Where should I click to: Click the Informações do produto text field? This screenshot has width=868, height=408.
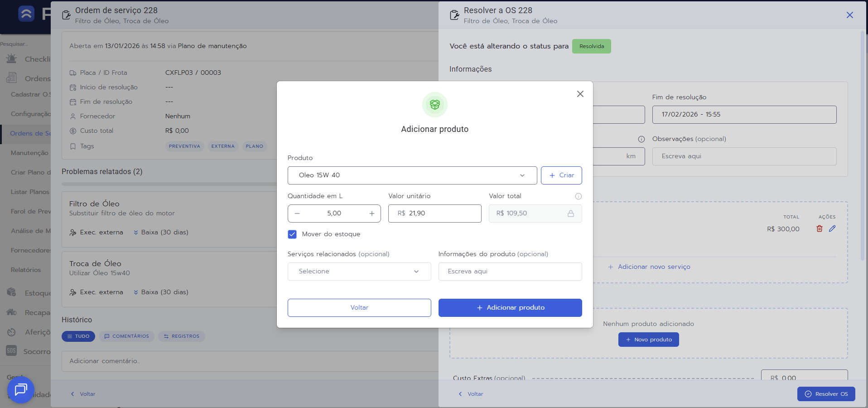point(510,272)
